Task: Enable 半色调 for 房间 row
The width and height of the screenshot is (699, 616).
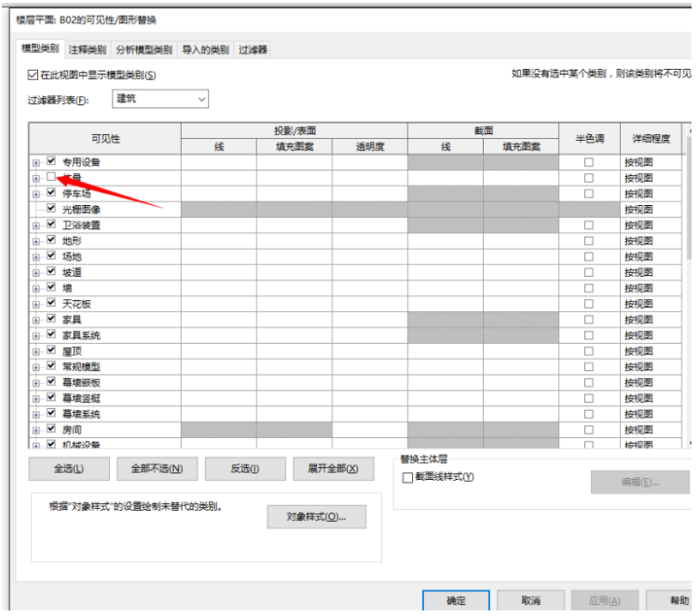Action: click(589, 430)
